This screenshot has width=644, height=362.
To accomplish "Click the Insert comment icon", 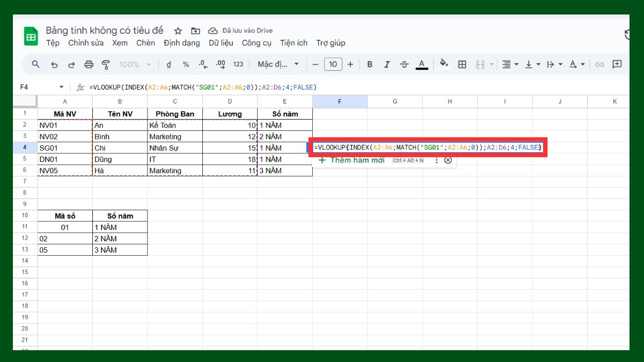I will pyautogui.click(x=617, y=64).
